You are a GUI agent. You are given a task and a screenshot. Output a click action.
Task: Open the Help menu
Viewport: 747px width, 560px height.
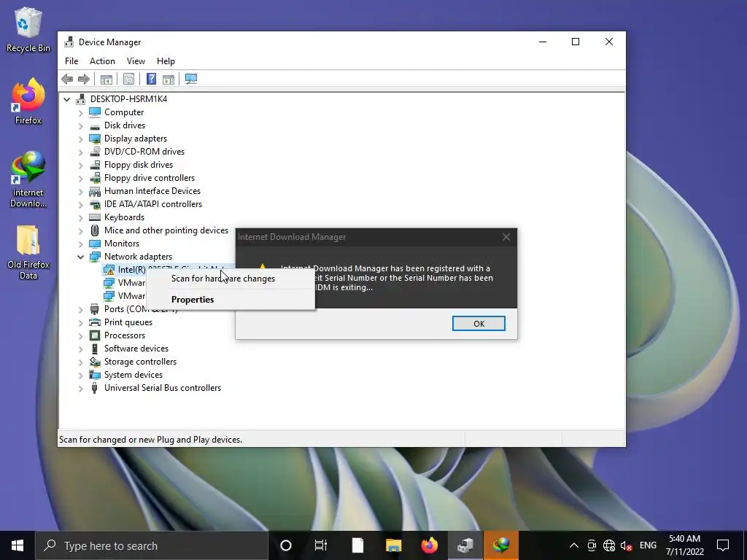(x=166, y=61)
